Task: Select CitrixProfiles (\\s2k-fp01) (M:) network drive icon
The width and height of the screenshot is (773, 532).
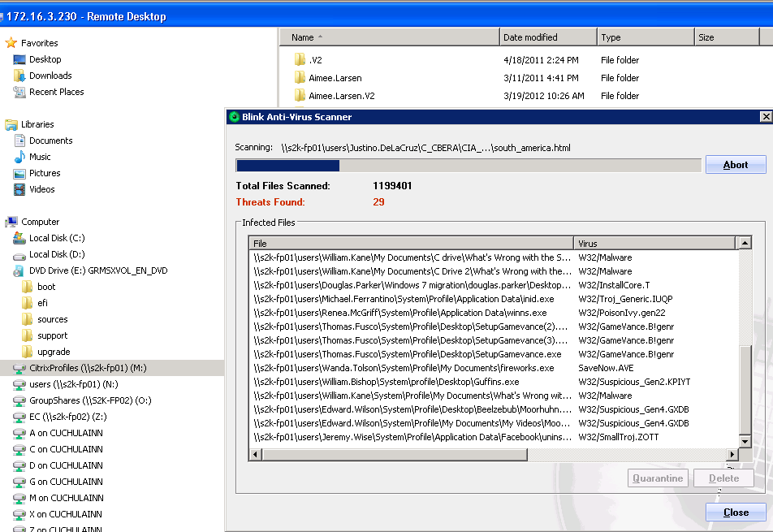Action: pyautogui.click(x=19, y=368)
